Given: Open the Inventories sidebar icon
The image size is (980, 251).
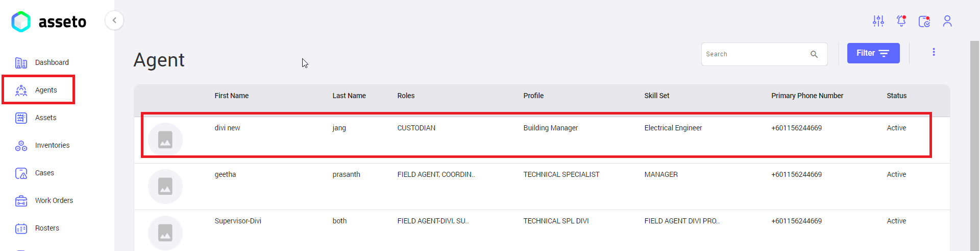Looking at the screenshot, I should tap(21, 146).
